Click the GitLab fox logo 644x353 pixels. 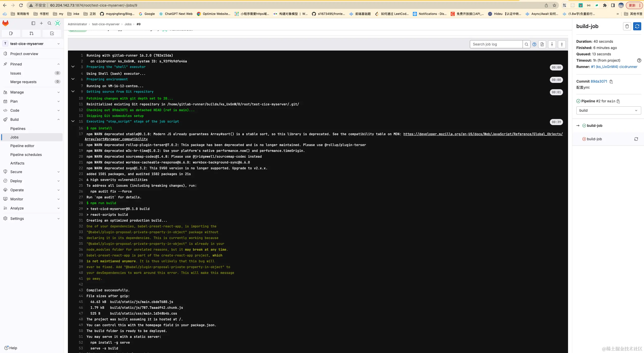[x=6, y=23]
